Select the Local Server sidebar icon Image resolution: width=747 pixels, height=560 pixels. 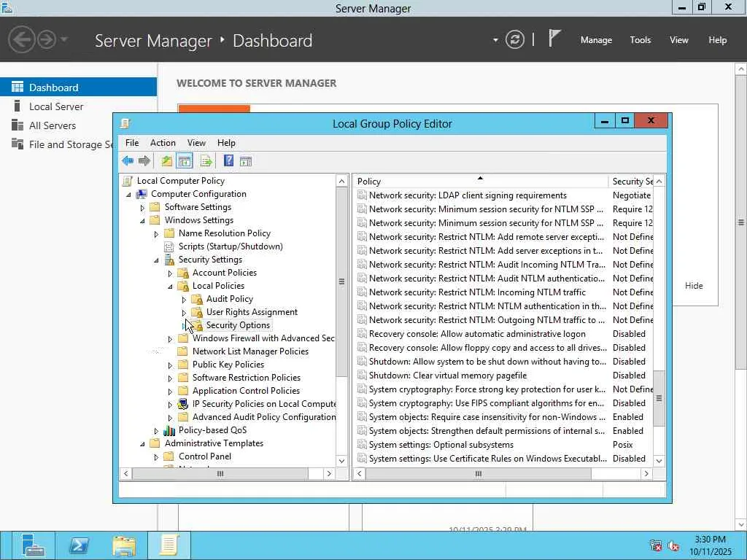(x=18, y=106)
